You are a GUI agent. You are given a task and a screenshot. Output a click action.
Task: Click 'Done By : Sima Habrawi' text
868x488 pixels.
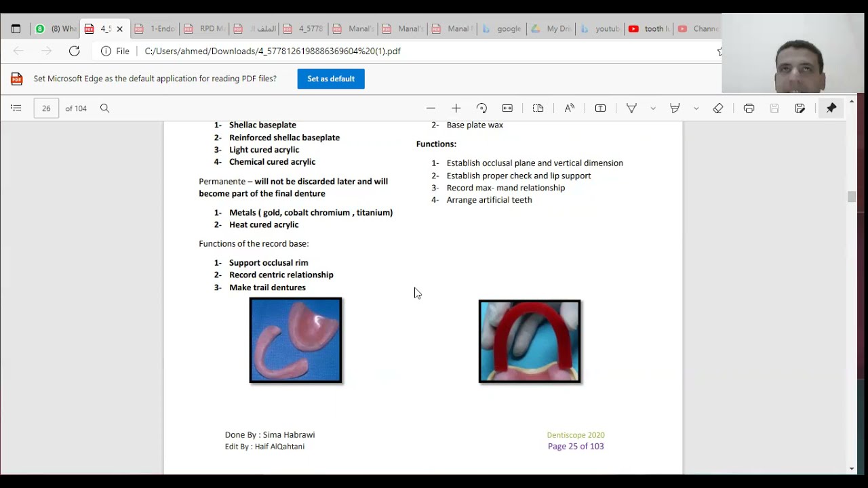(x=270, y=435)
